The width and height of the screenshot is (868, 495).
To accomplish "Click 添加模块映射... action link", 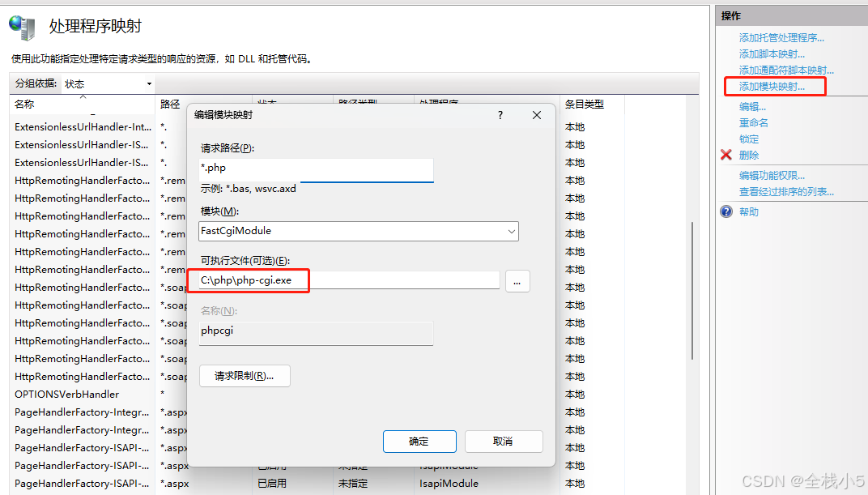I will point(772,87).
